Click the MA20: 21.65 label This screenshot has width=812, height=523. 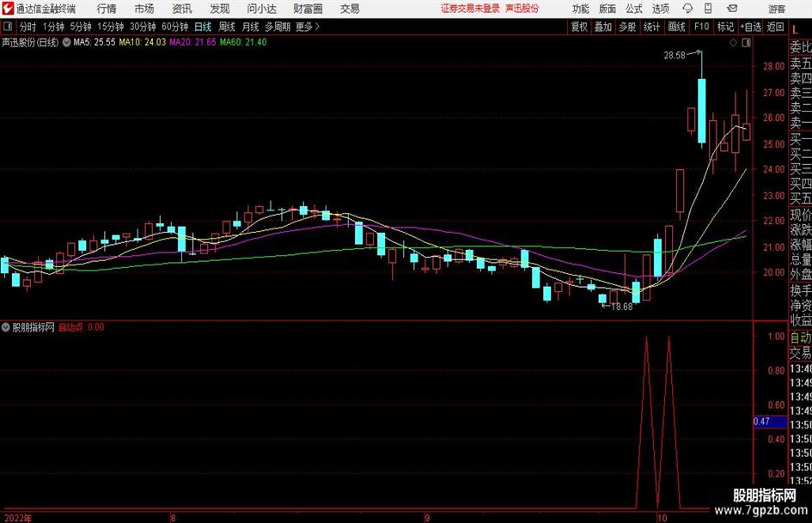click(x=192, y=42)
